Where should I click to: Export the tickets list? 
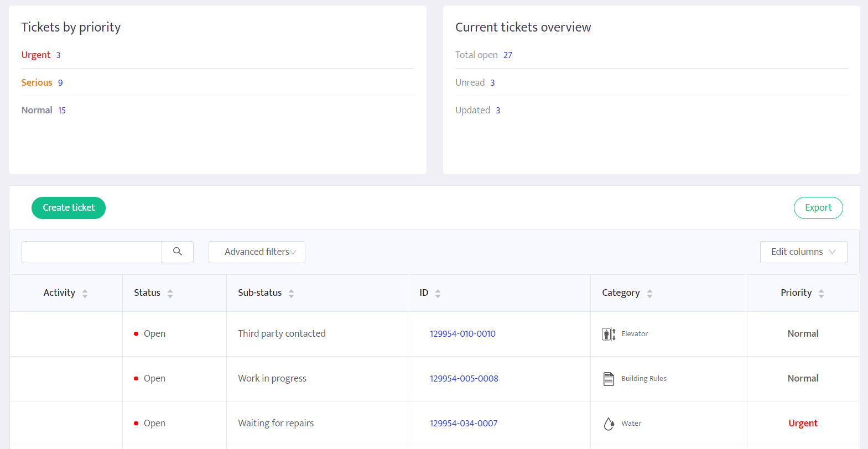pos(818,208)
